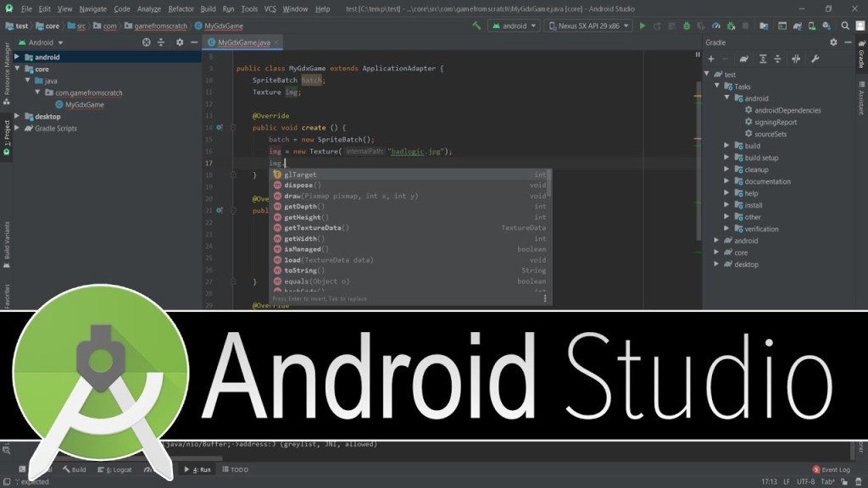The width and height of the screenshot is (868, 488).
Task: Choose dispose() in autocomplete list
Action: [409, 185]
